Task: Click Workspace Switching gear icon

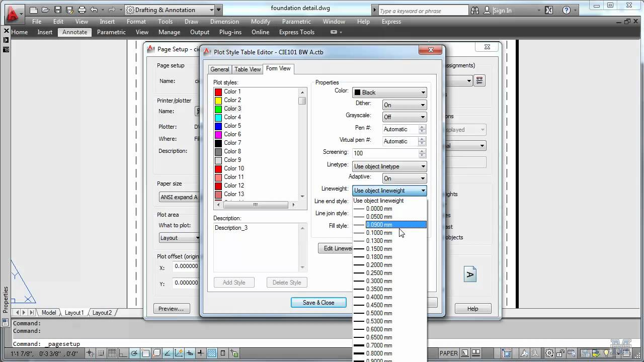Action: coord(549,353)
